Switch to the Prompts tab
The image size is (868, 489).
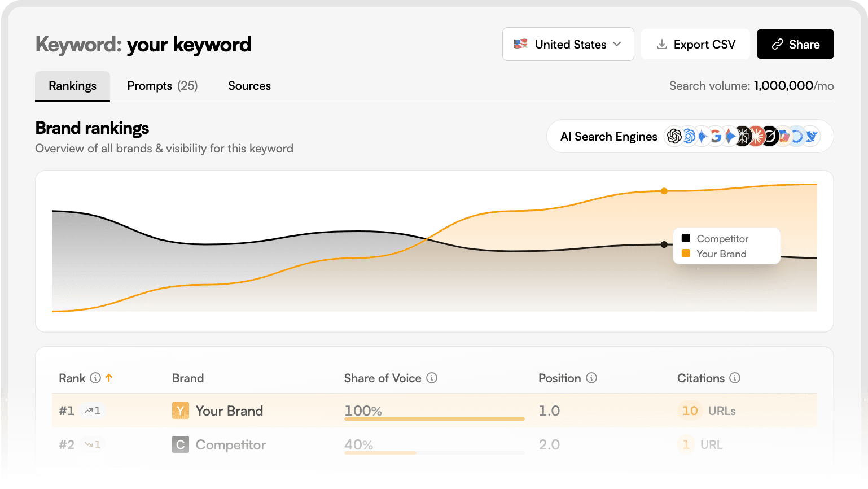(x=162, y=86)
